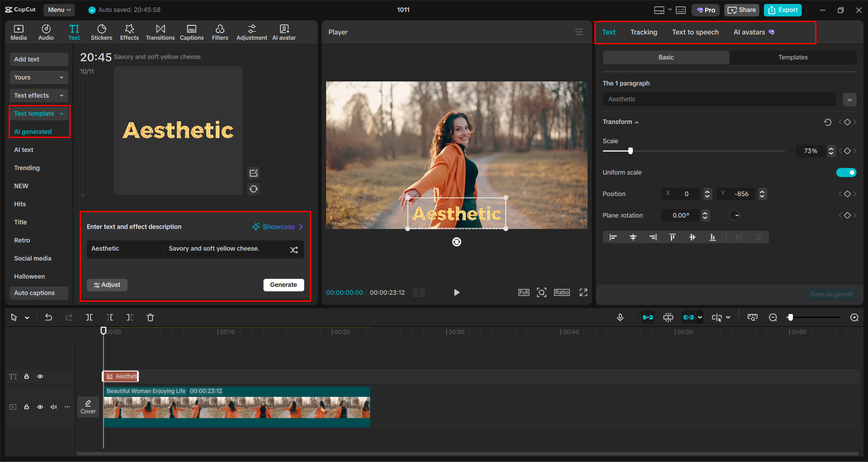
Task: Select the Stickers tool
Action: pyautogui.click(x=101, y=32)
